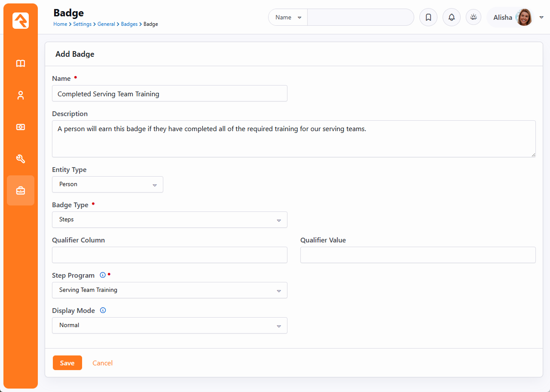Viewport: 550px width, 392px height.
Task: Click the Qualifier Column input field
Action: [x=169, y=255]
